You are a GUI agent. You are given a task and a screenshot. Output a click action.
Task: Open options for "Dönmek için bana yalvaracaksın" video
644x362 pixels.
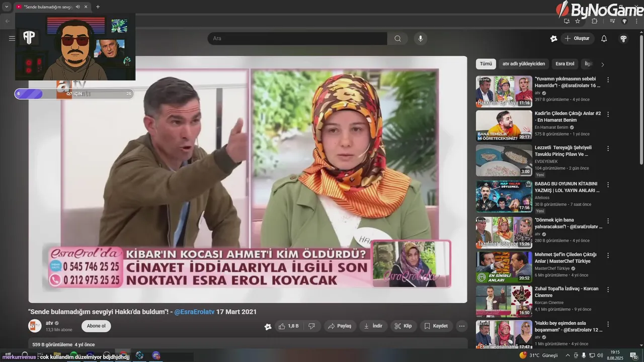(x=608, y=221)
